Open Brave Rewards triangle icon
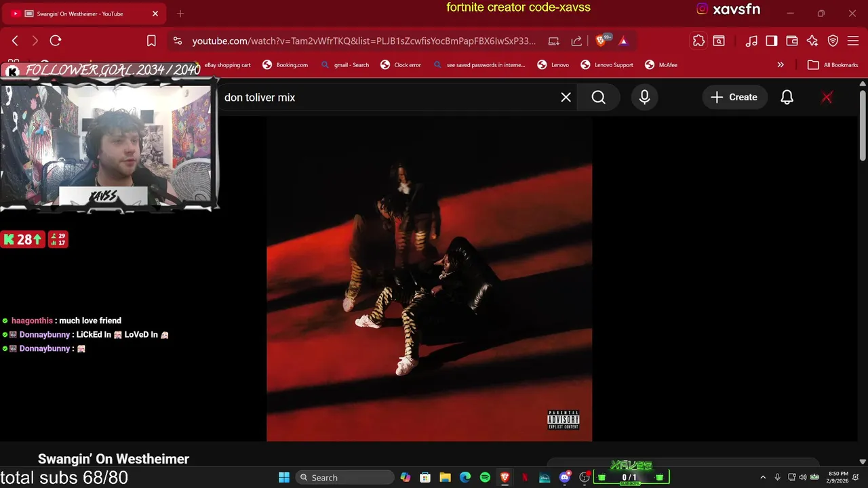Viewport: 868px width, 488px height. 623,41
